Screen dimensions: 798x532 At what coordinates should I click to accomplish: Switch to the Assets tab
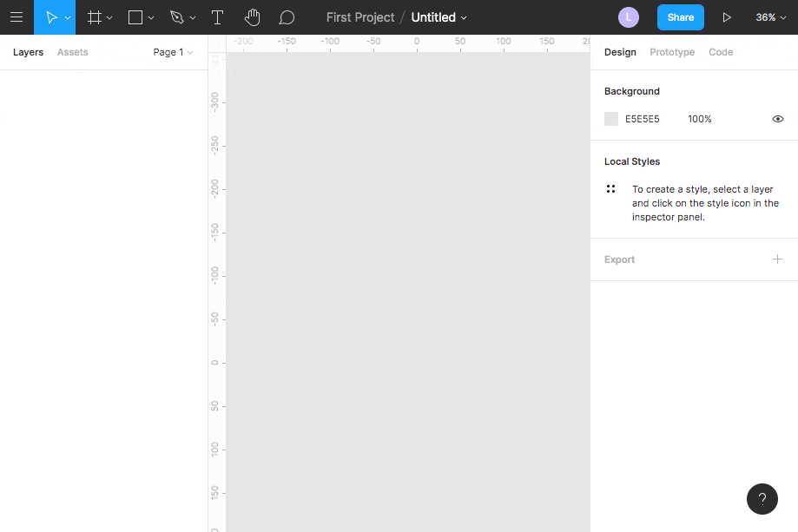click(73, 52)
